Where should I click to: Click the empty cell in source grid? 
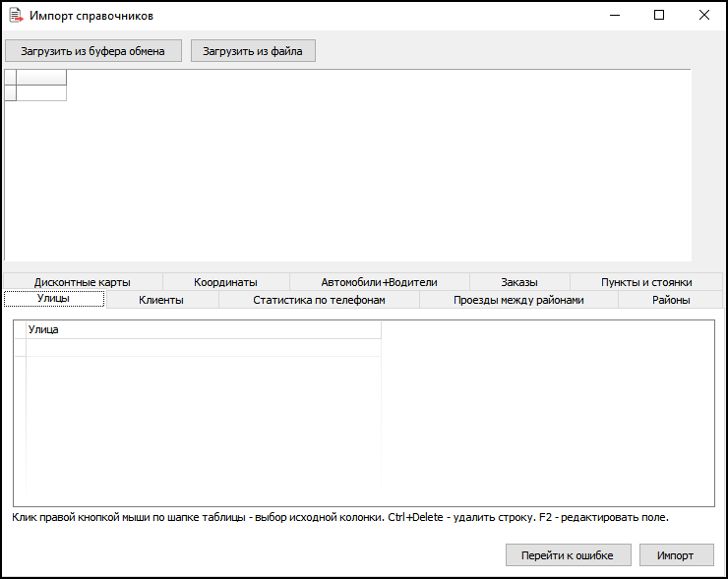pos(41,93)
